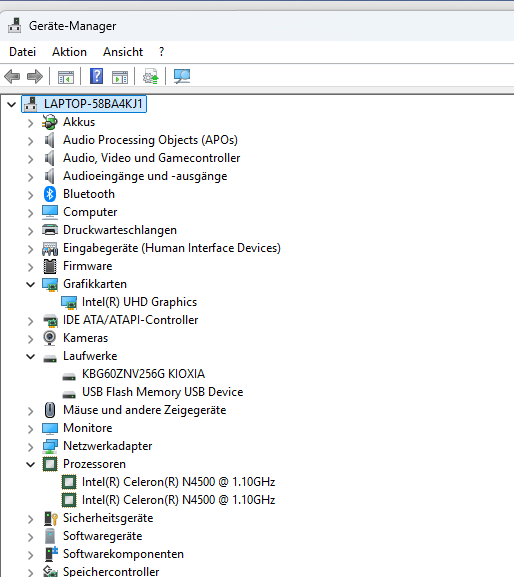Click the Back arrow toolbar icon
This screenshot has height=577, width=514.
click(12, 77)
